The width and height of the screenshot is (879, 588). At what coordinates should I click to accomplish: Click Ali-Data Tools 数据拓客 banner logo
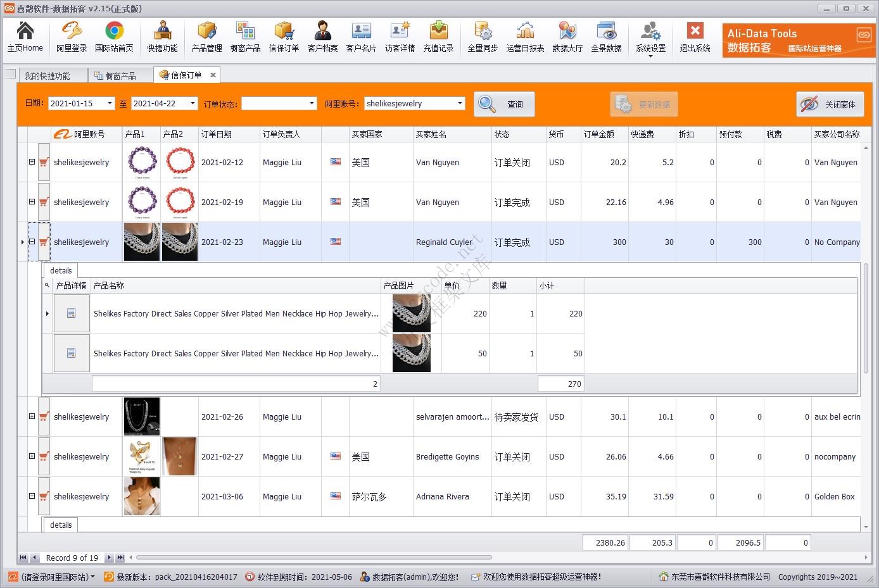[799, 41]
